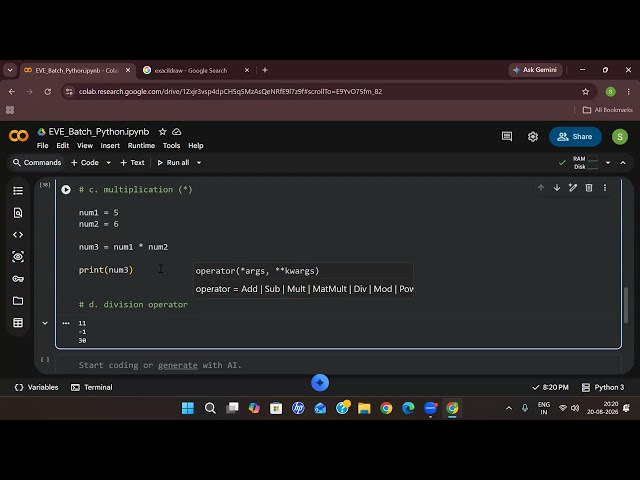Run the multiplication code cell
This screenshot has height=480, width=640.
click(66, 189)
